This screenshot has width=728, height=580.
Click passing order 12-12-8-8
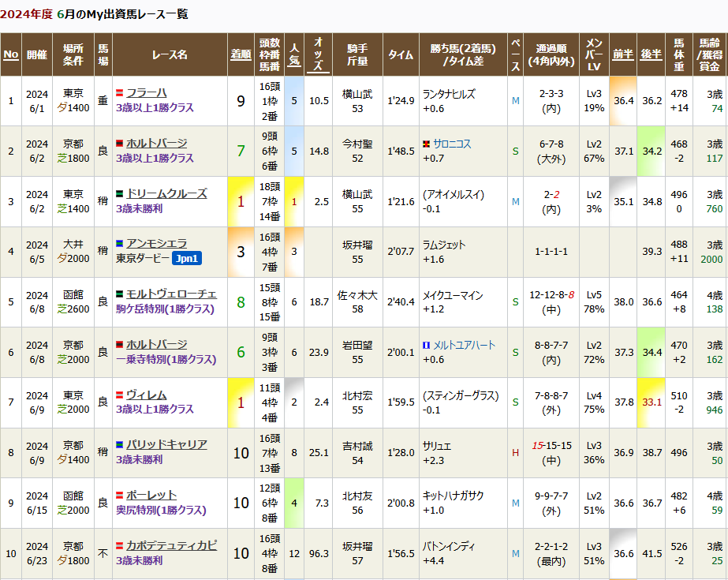(x=551, y=295)
